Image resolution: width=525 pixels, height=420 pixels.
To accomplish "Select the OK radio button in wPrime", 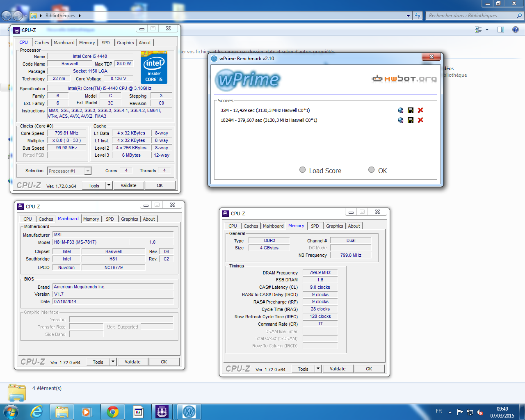I will 372,170.
